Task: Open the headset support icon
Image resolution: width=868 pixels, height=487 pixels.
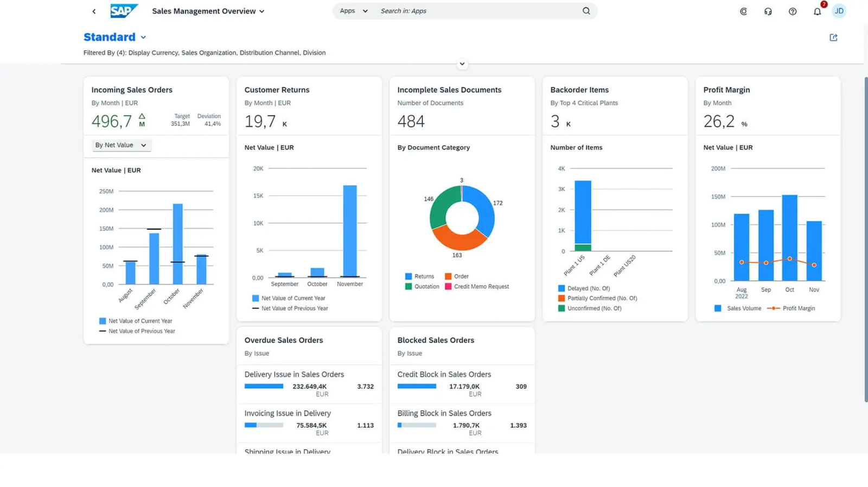Action: tap(768, 11)
